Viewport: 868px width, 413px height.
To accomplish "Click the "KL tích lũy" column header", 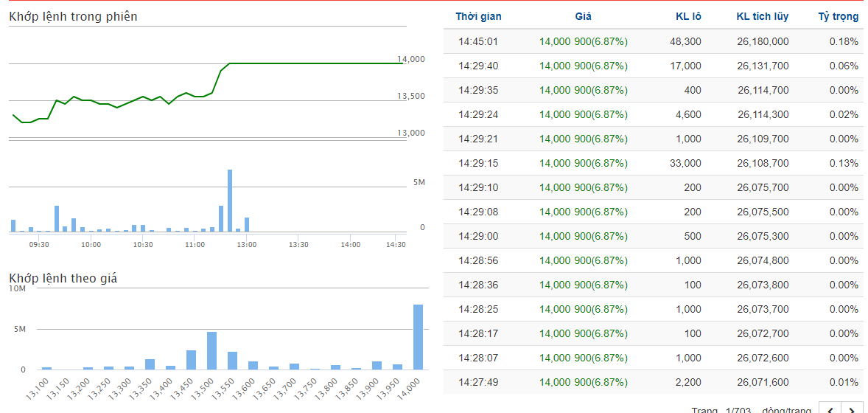I will [x=762, y=17].
